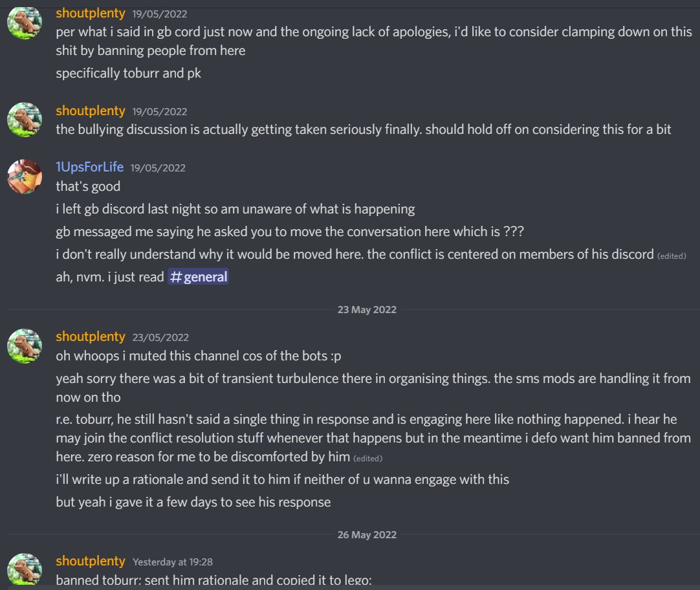
Task: Click shoutplenty's avatar beside the "oh whoops" message
Action: [25, 345]
